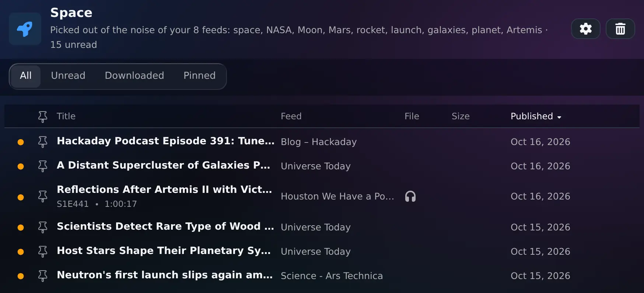Toggle unread dot for Scientists Detect Rare row
644x293 pixels.
(21, 227)
